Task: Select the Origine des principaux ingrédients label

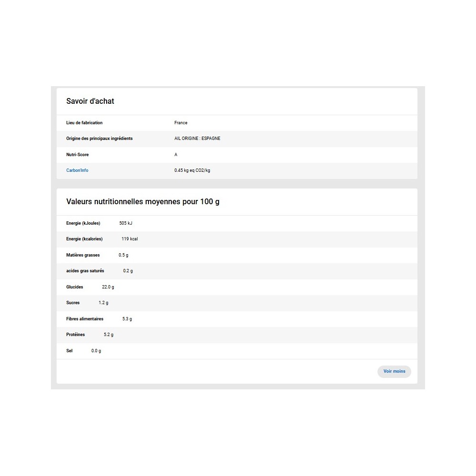Action: tap(99, 139)
